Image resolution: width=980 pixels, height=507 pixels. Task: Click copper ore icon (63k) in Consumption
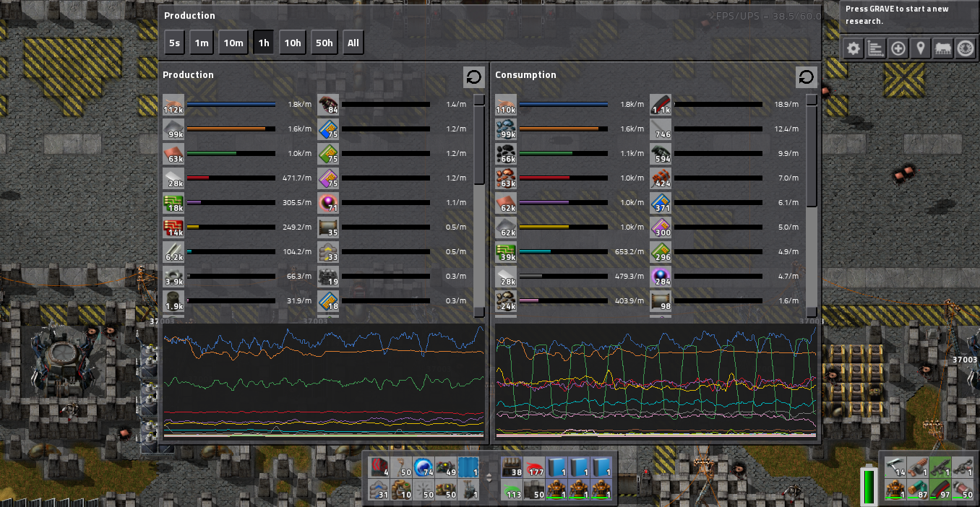tap(506, 178)
